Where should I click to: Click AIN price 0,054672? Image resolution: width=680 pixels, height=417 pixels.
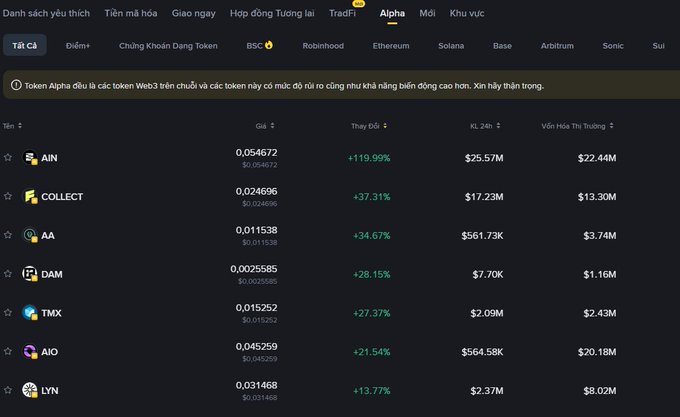256,153
